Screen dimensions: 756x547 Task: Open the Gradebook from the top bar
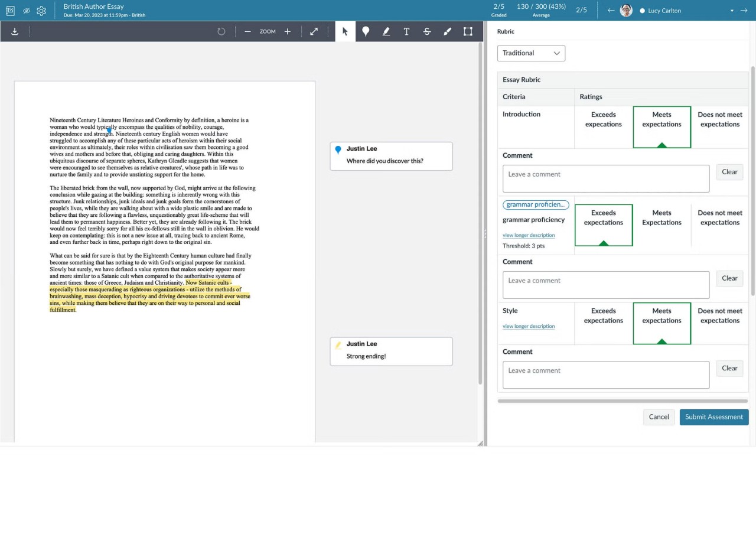10,10
